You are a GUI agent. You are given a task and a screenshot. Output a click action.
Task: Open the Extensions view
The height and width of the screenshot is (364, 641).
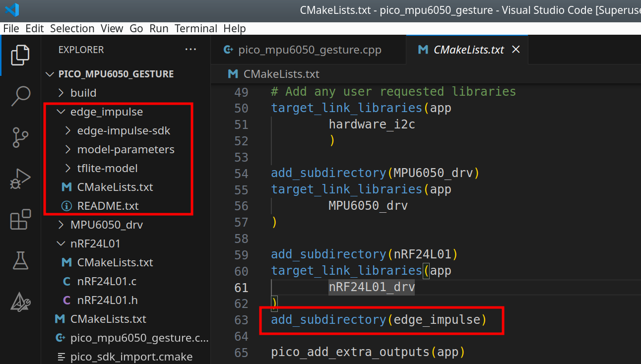(20, 219)
